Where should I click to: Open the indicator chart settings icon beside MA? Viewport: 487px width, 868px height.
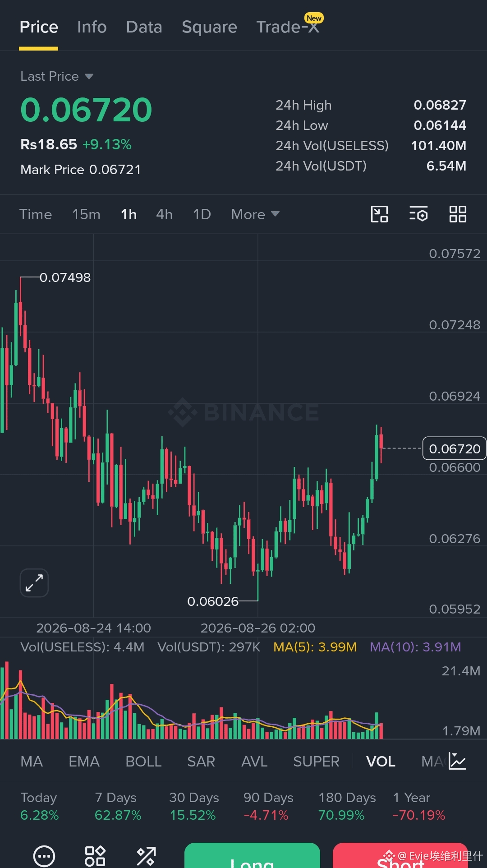pos(457,762)
